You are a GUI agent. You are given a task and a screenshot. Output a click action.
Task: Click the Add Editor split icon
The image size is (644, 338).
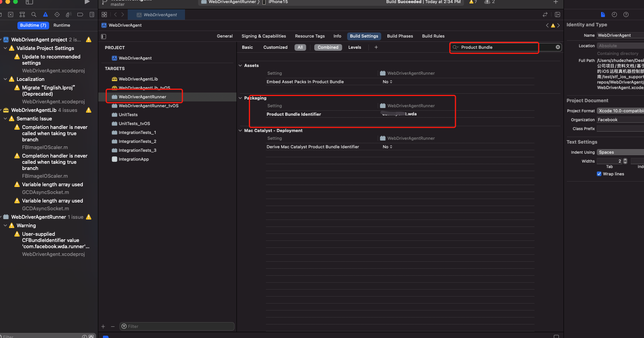557,15
